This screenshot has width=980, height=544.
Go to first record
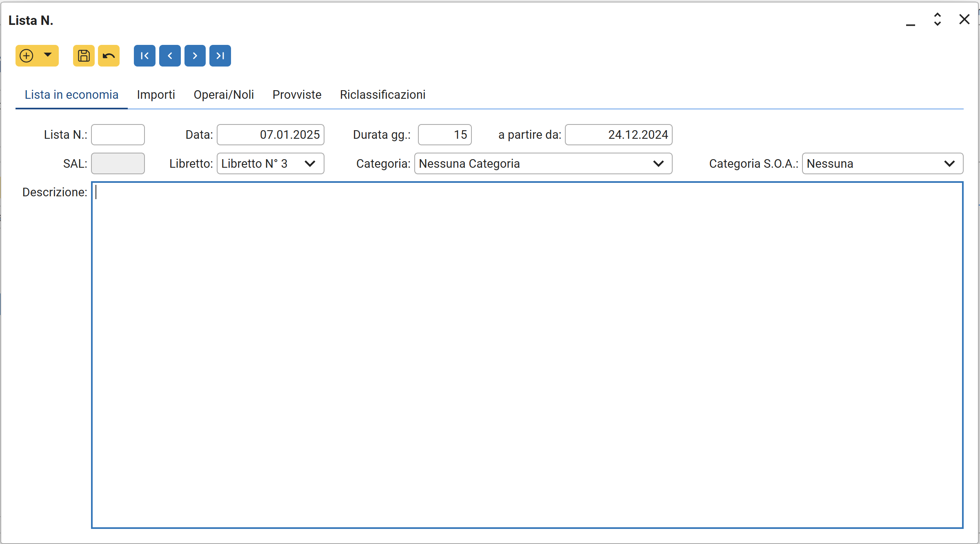[x=144, y=56]
